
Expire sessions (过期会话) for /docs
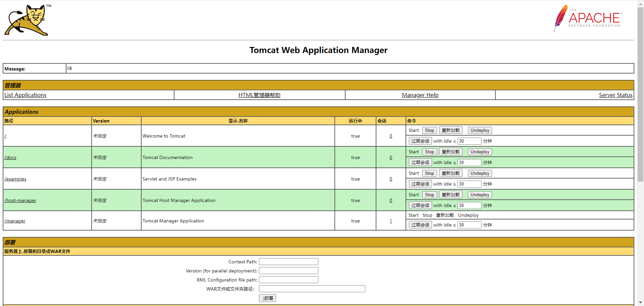click(x=420, y=162)
